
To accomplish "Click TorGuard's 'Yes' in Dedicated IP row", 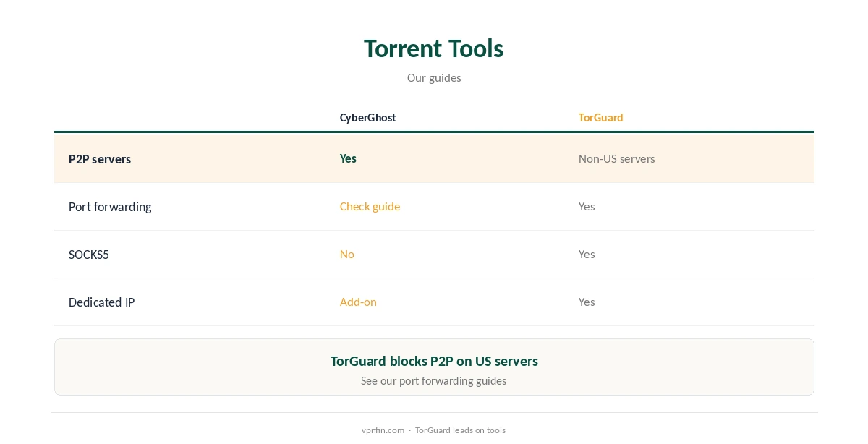I will pos(587,302).
